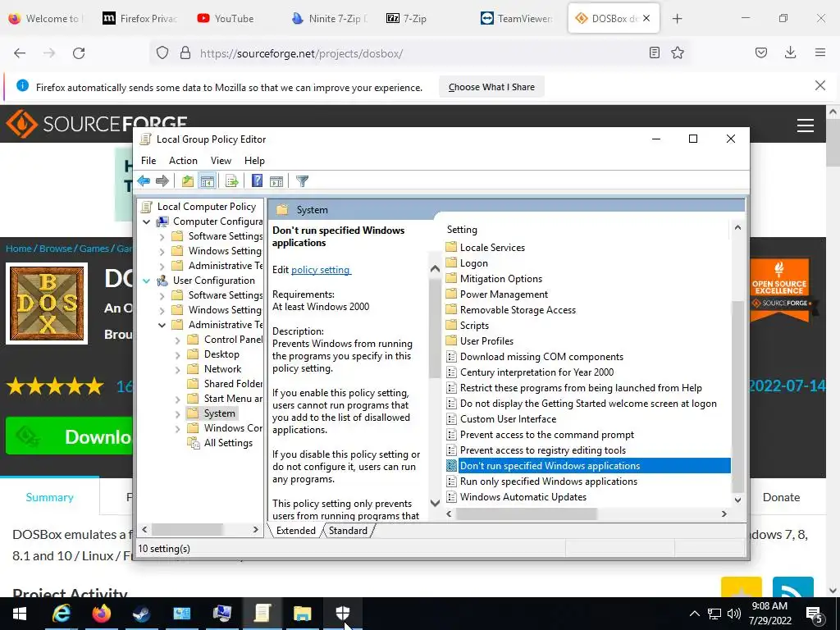Bookmark this page with star icon
This screenshot has width=840, height=630.
(x=678, y=52)
